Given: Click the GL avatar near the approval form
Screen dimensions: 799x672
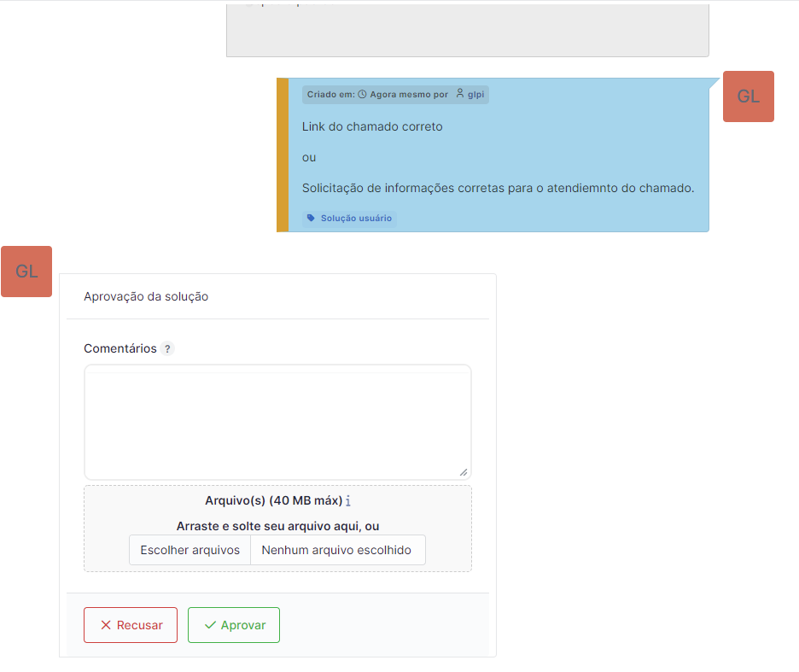Looking at the screenshot, I should (26, 271).
